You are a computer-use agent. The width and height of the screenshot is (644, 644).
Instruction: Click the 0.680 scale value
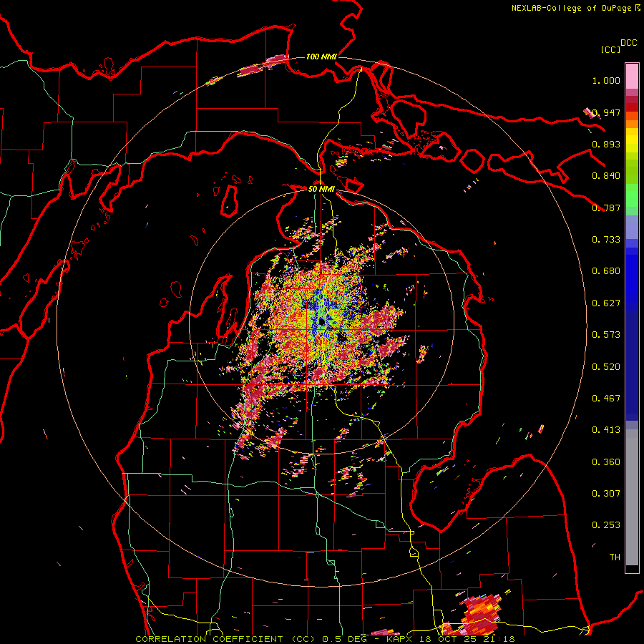tap(606, 271)
